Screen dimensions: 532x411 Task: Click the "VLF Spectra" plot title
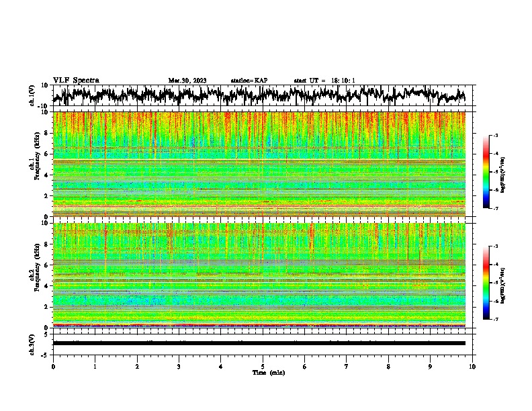[76, 81]
